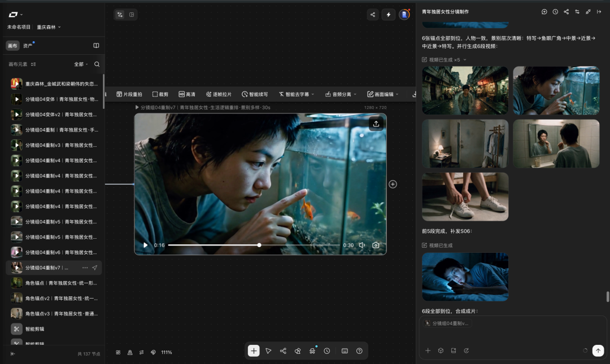610x364 pixels.
Task: Click the node connection tool icon
Action: [x=283, y=351]
